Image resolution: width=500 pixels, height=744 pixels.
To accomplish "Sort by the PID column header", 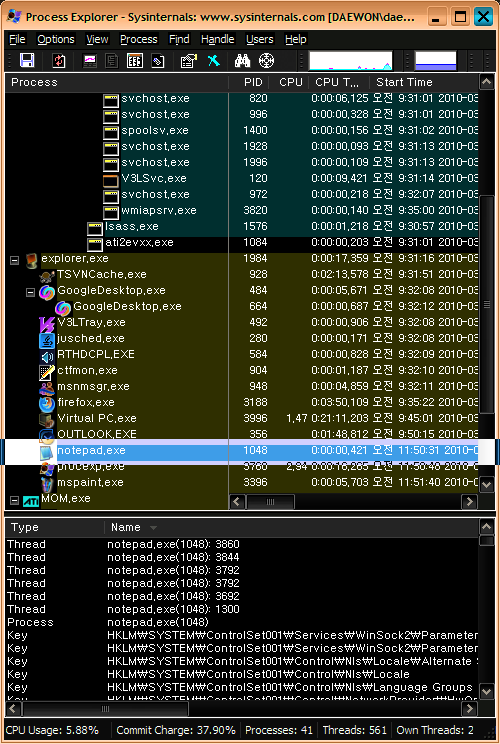I will (x=249, y=82).
